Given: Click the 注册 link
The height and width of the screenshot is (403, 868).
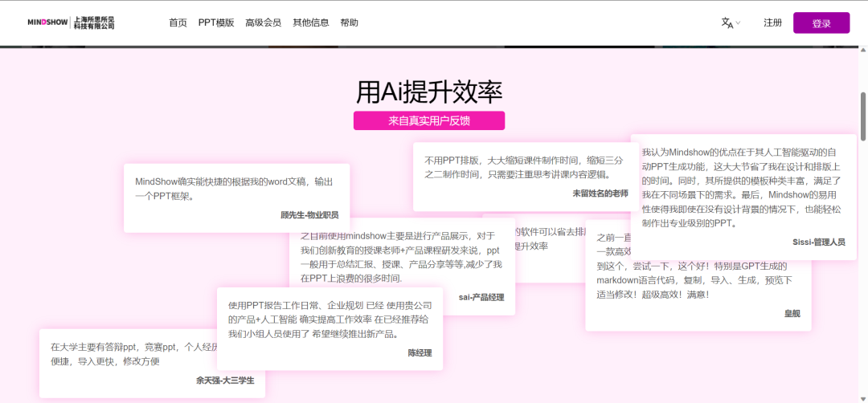Looking at the screenshot, I should point(773,22).
